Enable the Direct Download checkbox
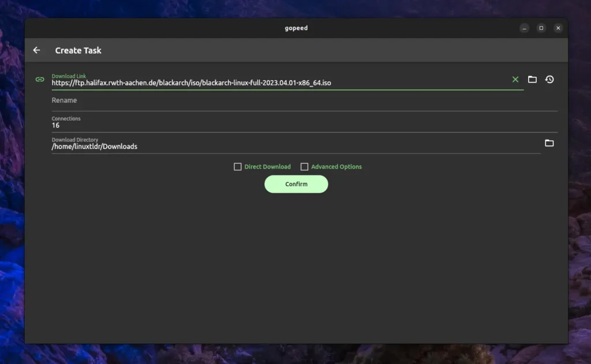 pos(237,167)
